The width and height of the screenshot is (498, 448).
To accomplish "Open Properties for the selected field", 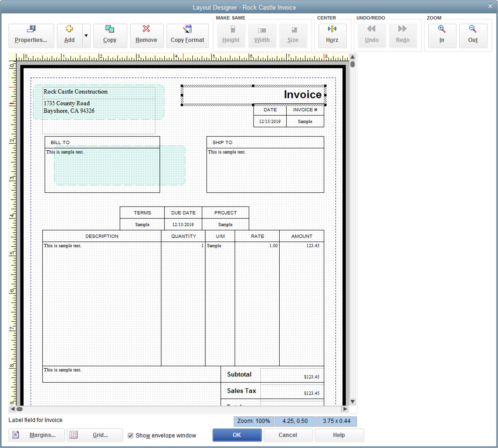I will pos(31,35).
